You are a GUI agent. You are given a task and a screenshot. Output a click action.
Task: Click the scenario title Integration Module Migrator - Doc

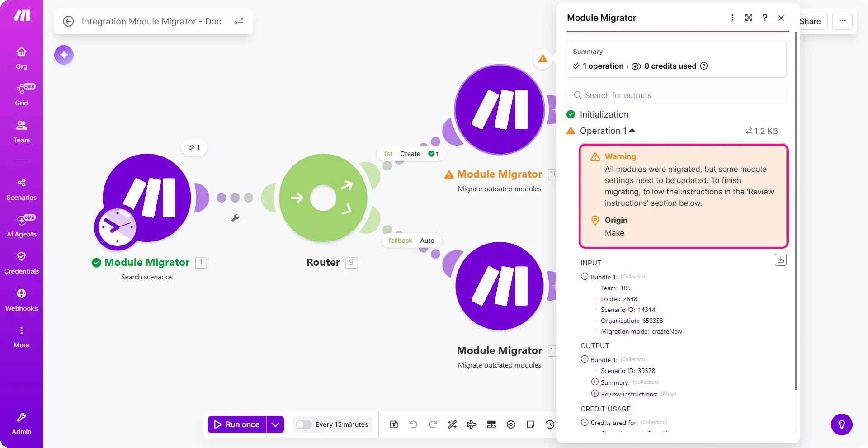pos(151,21)
